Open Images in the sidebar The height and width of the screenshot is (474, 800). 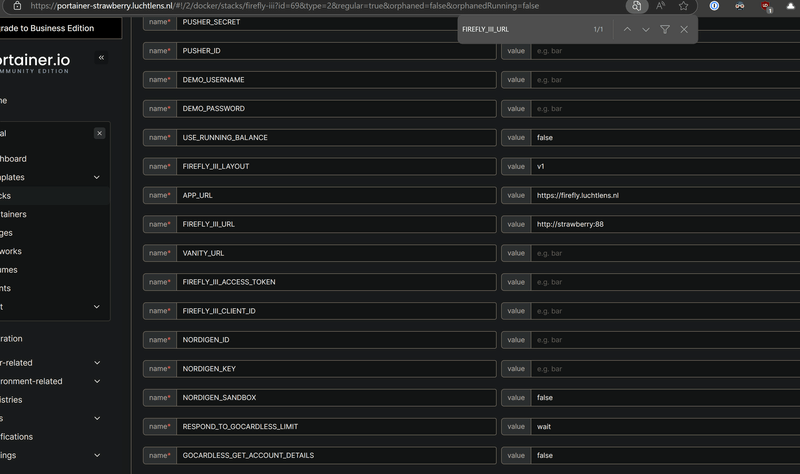[7, 233]
